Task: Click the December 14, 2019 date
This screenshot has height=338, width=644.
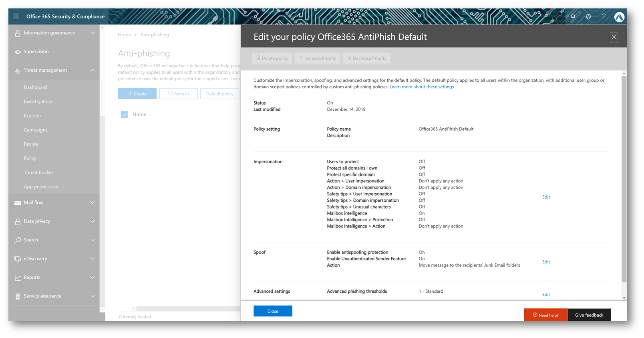Action: (346, 109)
